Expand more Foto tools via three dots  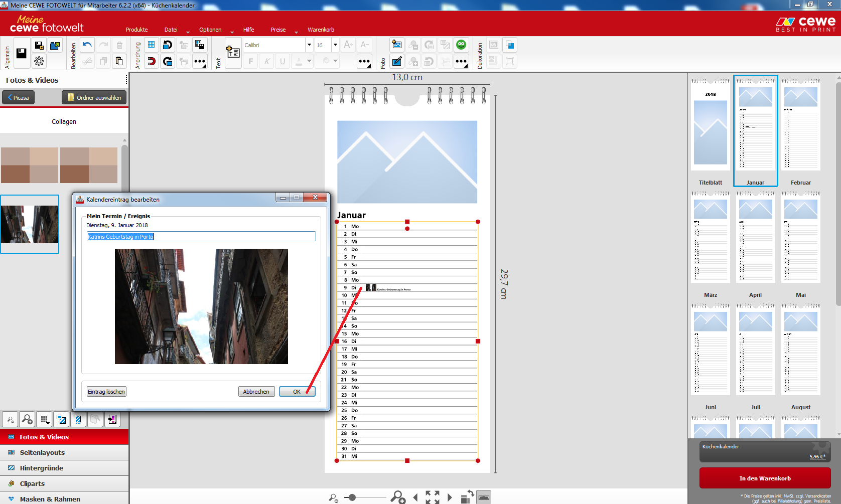pyautogui.click(x=461, y=62)
